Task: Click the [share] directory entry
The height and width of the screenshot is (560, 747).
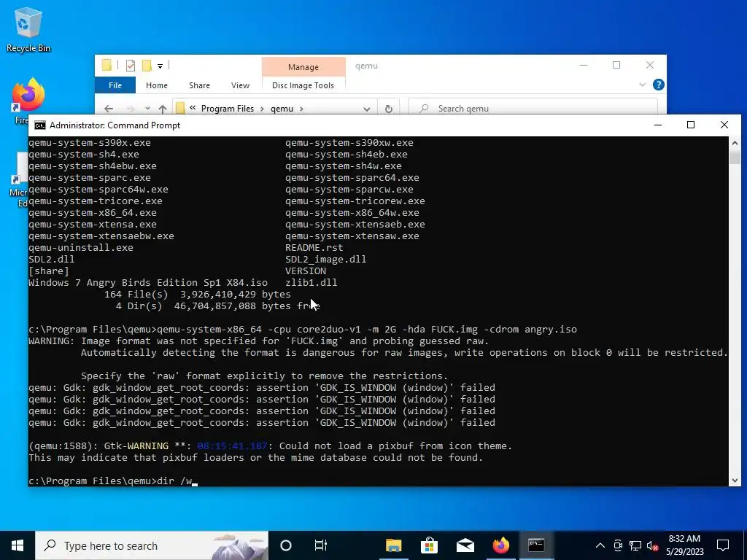Action: [x=49, y=271]
